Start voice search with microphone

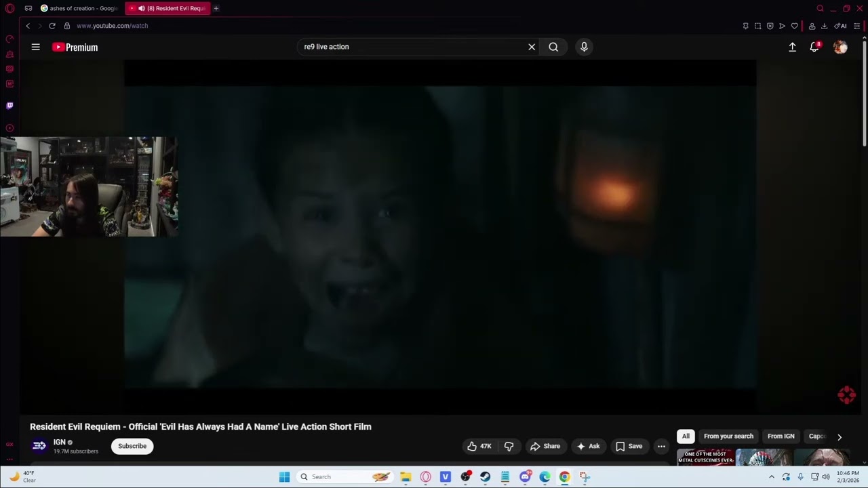pyautogui.click(x=584, y=47)
